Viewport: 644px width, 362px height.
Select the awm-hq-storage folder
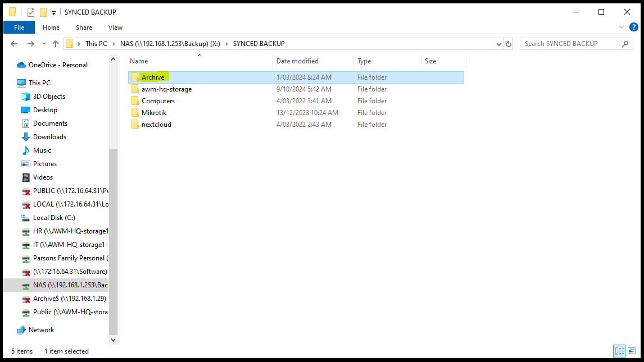pos(166,89)
